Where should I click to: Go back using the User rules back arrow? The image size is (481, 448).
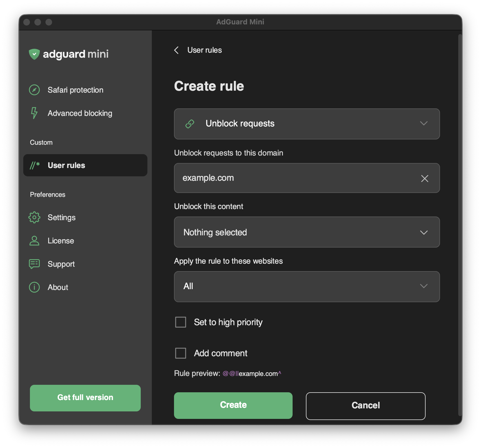click(x=176, y=50)
